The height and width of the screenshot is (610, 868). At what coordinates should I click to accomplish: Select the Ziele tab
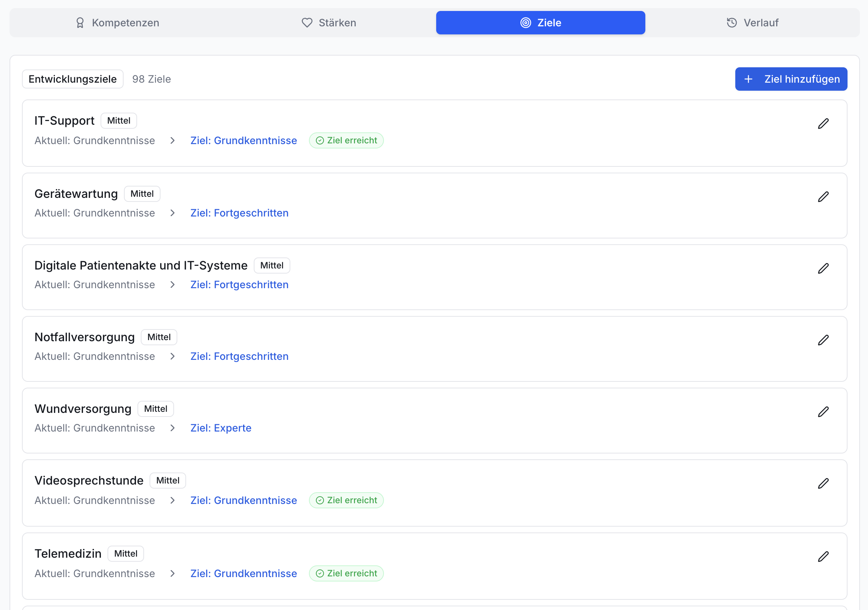(x=541, y=23)
